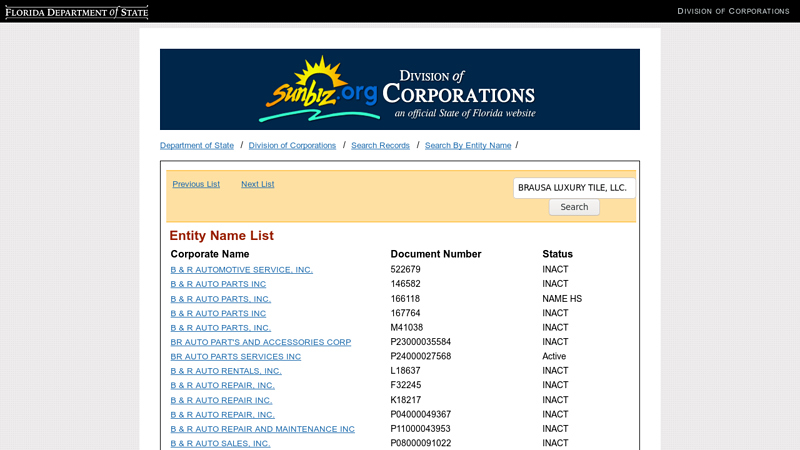Click the NAME HS status value
This screenshot has width=800, height=450.
(x=562, y=298)
